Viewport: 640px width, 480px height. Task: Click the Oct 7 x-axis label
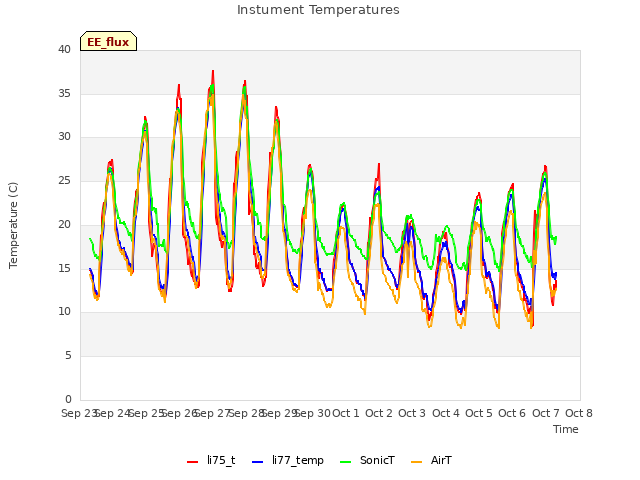[546, 413]
